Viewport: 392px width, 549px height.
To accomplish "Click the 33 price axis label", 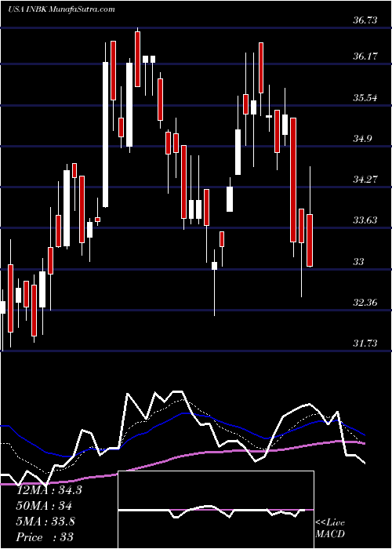I will pyautogui.click(x=358, y=261).
